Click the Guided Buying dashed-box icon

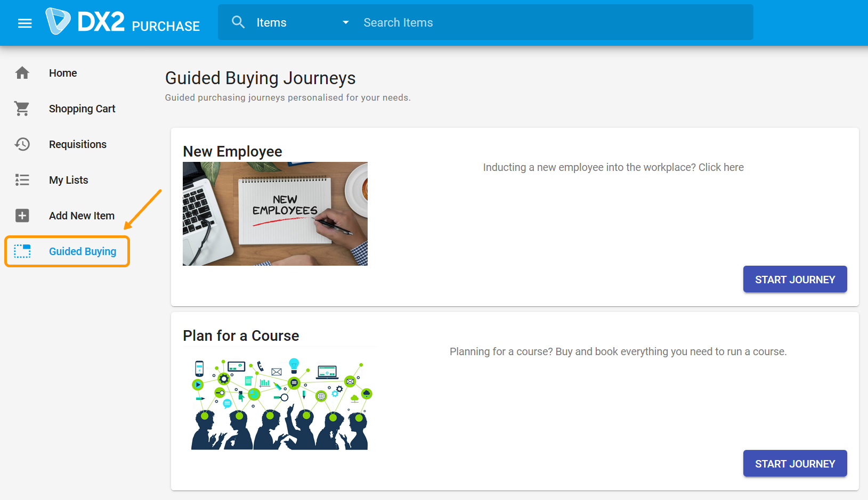click(x=22, y=251)
